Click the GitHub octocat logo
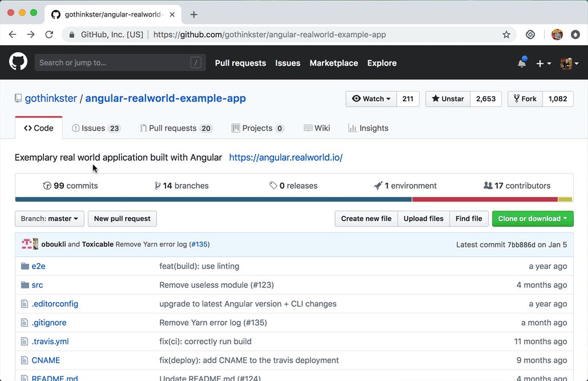This screenshot has height=381, width=588. (18, 62)
